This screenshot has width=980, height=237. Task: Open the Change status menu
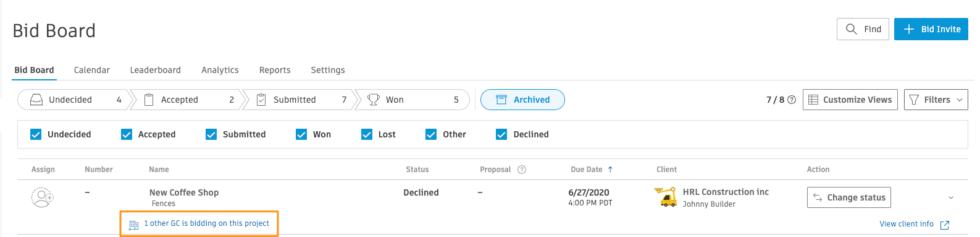[x=848, y=197]
